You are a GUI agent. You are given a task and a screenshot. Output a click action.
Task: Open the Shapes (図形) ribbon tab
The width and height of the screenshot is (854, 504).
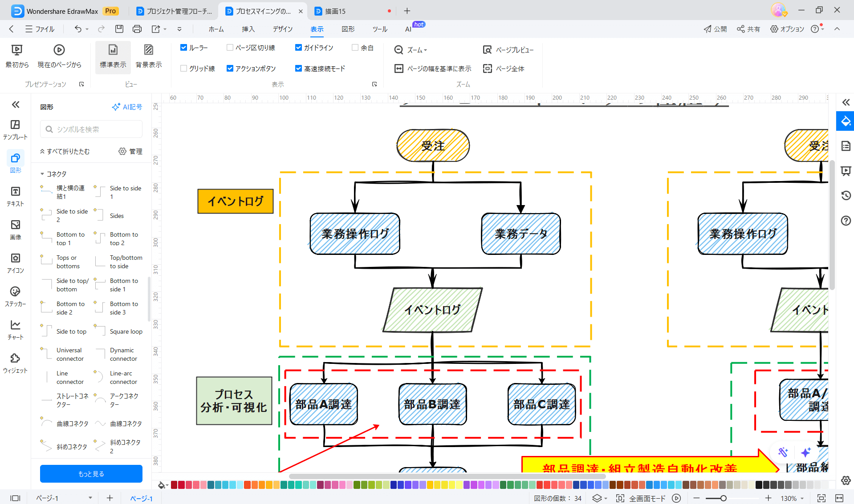(x=348, y=29)
